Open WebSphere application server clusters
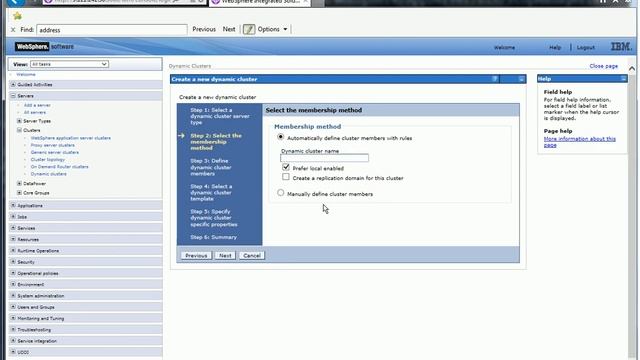 click(71, 138)
